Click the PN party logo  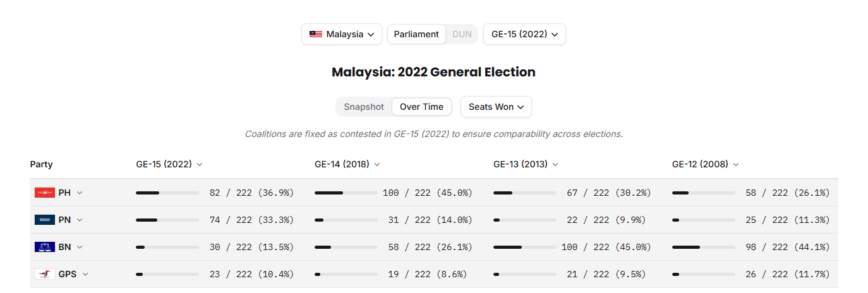[x=45, y=220]
